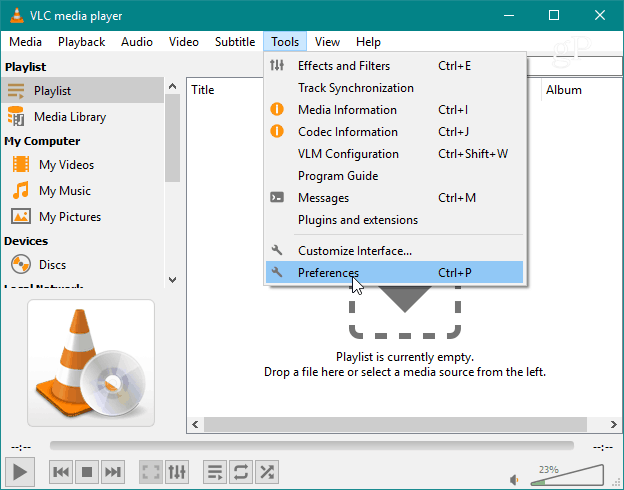Click sidebar scroll down arrow
Screen dimensions: 624x490
coord(172,279)
